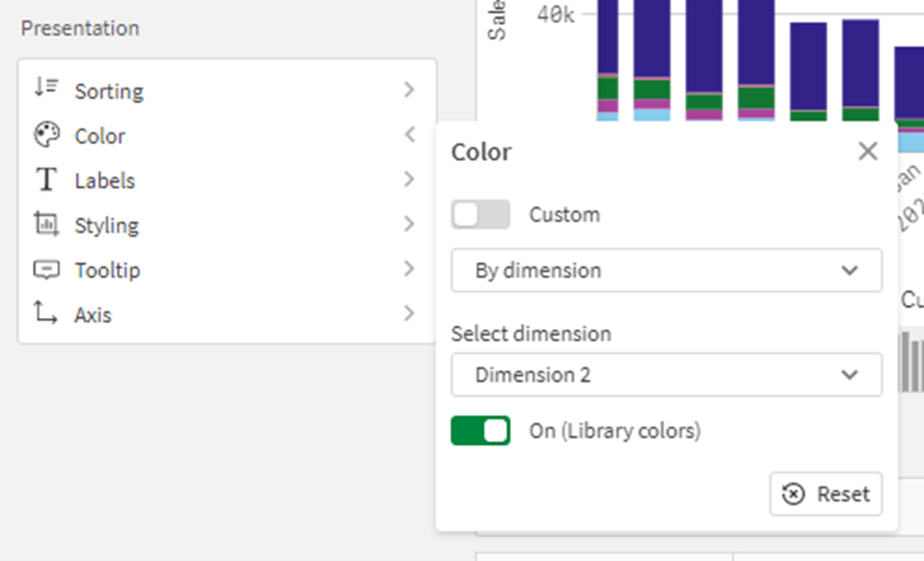Collapse the Color section chevron
Screen dimensions: 924x561
409,135
